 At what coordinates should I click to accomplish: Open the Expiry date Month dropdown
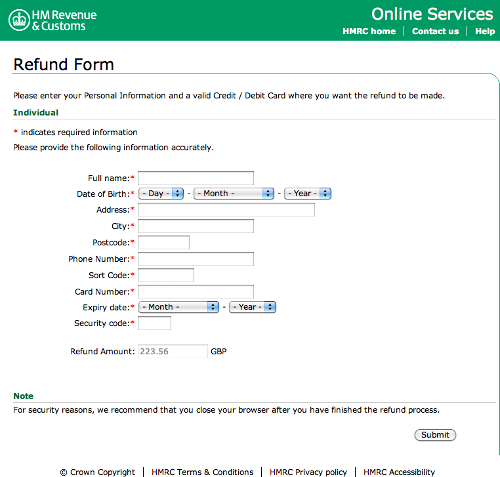pyautogui.click(x=179, y=307)
